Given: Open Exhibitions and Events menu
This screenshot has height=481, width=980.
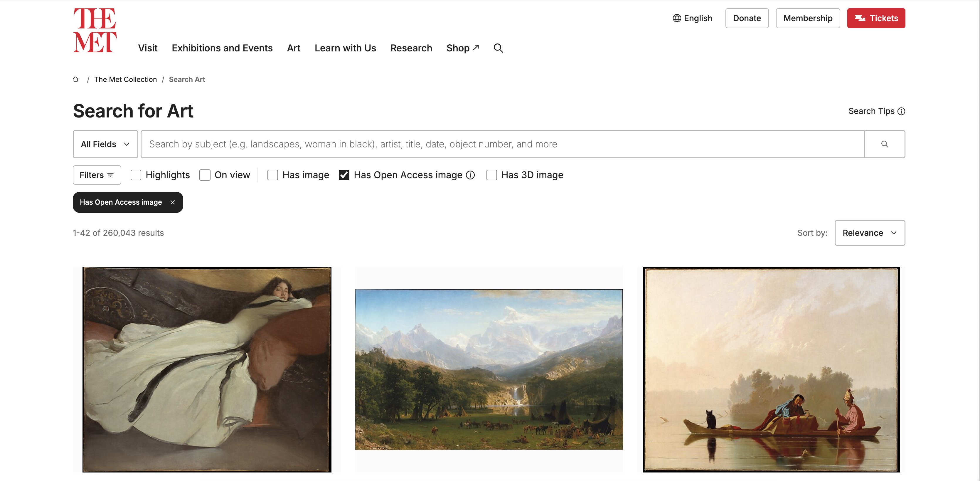Looking at the screenshot, I should tap(222, 48).
